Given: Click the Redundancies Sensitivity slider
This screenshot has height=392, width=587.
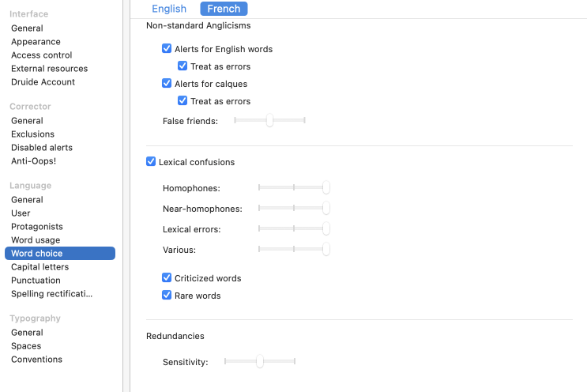Looking at the screenshot, I should 259,362.
